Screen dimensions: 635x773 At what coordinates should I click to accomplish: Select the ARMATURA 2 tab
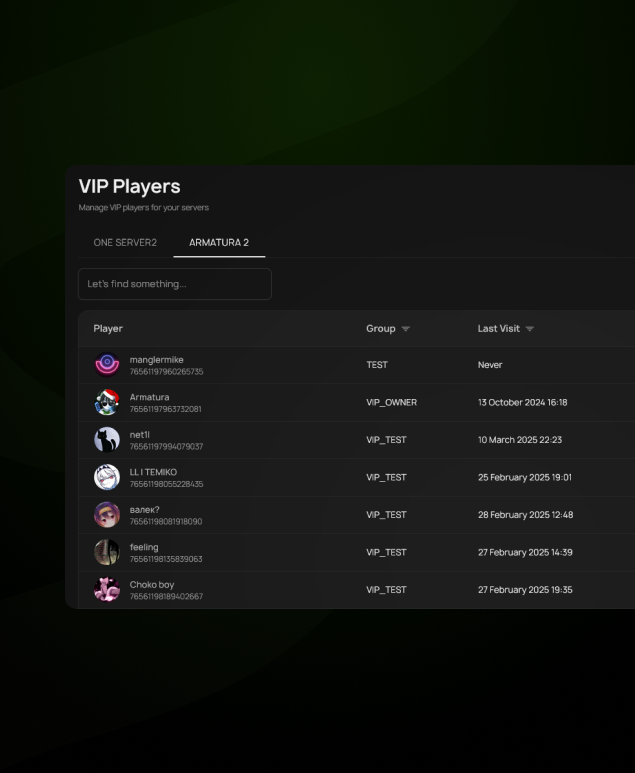[x=219, y=242]
